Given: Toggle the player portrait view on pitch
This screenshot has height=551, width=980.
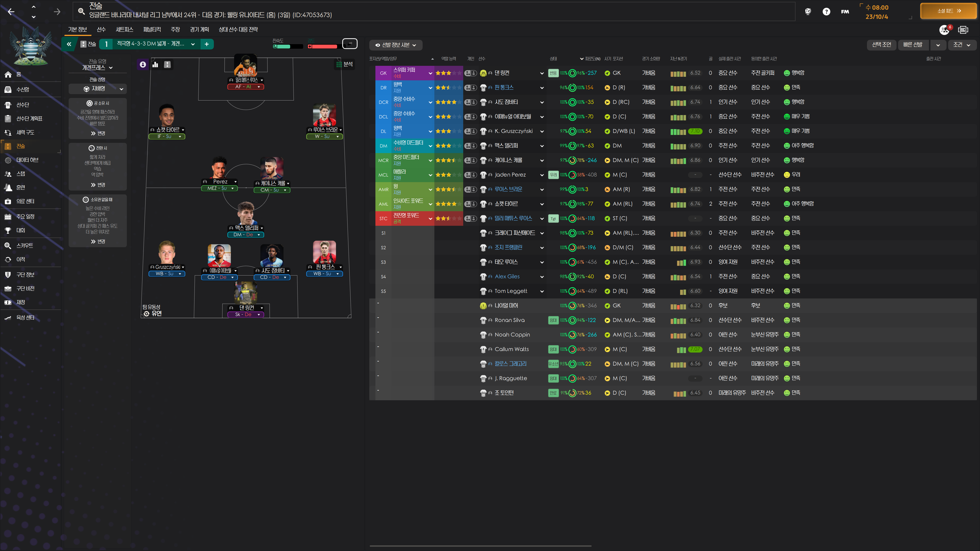Looking at the screenshot, I should tap(143, 65).
